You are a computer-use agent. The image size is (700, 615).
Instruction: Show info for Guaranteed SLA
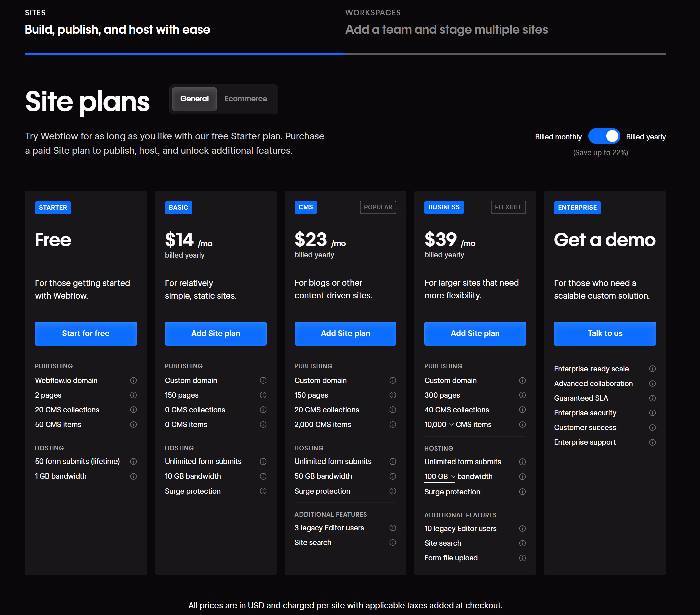(x=652, y=398)
